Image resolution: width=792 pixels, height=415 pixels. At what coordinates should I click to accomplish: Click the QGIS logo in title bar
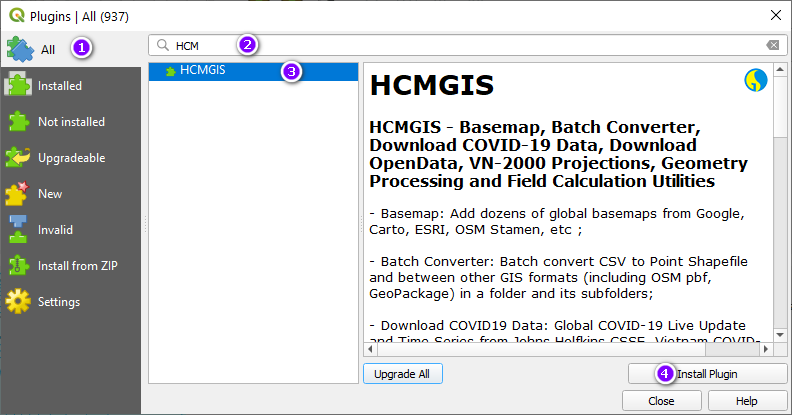pos(17,16)
